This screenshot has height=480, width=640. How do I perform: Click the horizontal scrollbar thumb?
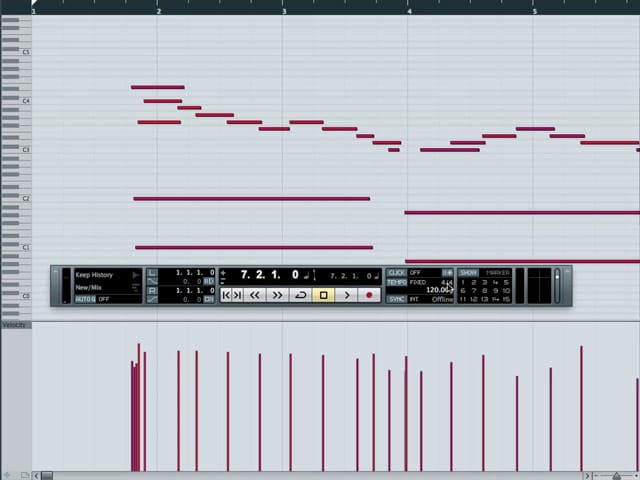click(x=47, y=476)
